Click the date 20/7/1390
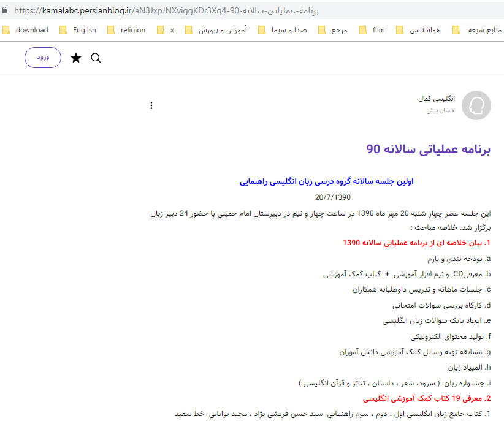Image resolution: width=504 pixels, height=421 pixels. (333, 197)
